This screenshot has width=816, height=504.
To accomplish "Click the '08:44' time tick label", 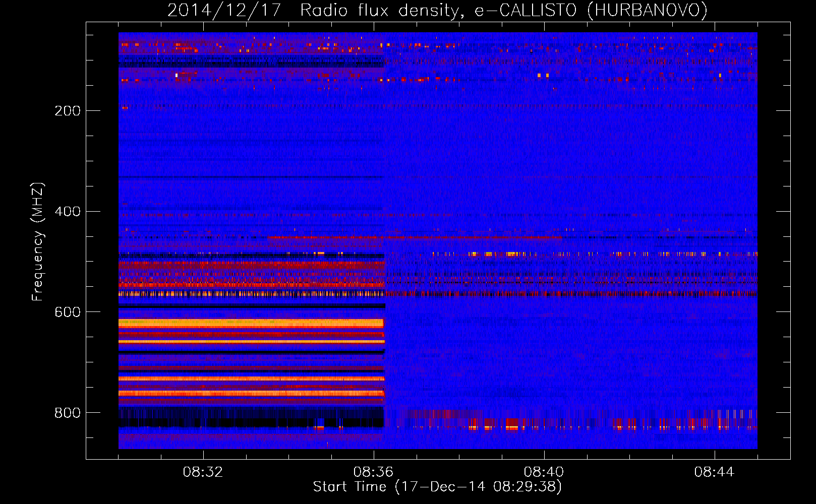I will coord(714,472).
